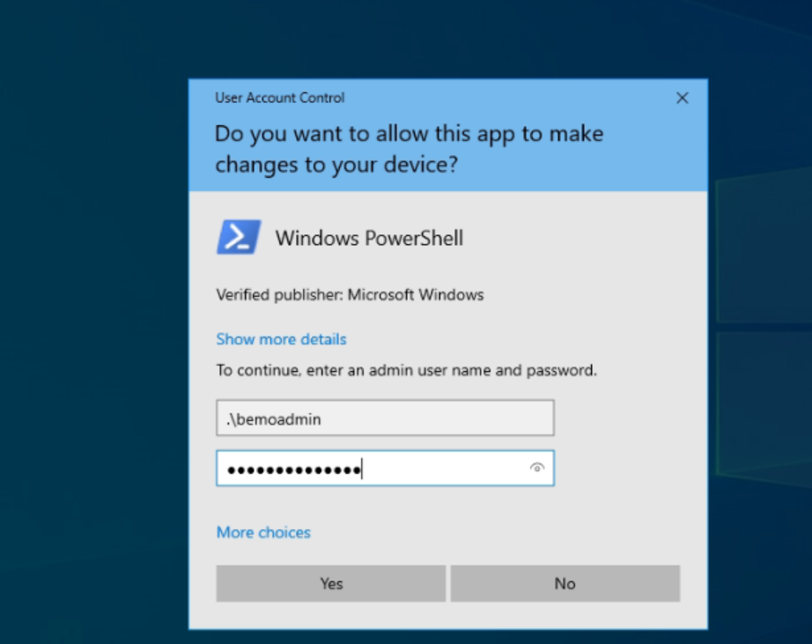Open the Show more details link

coord(281,339)
